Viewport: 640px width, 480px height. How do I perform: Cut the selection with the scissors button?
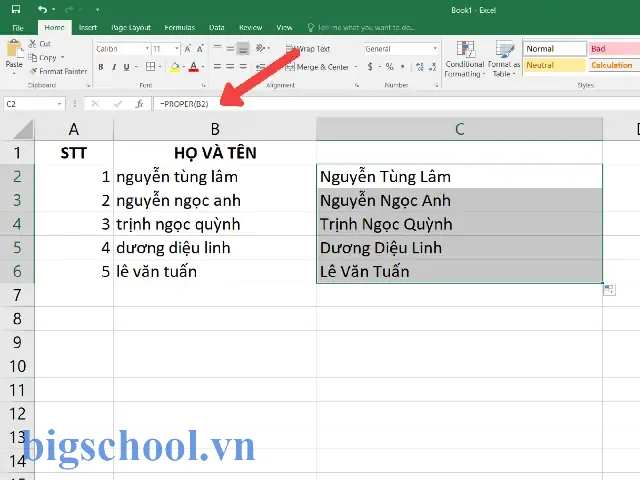[40, 43]
